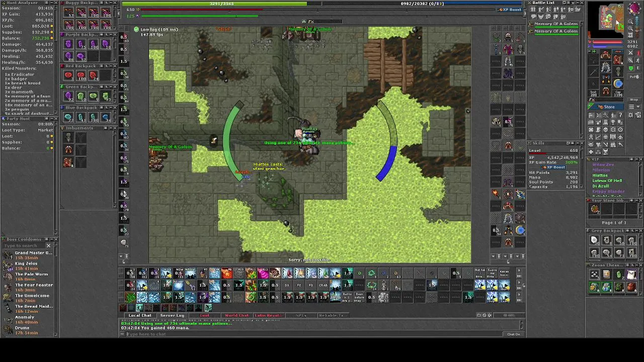The height and width of the screenshot is (362, 644).
Task: Toggle Expert mode E button
Action: pyautogui.click(x=638, y=68)
